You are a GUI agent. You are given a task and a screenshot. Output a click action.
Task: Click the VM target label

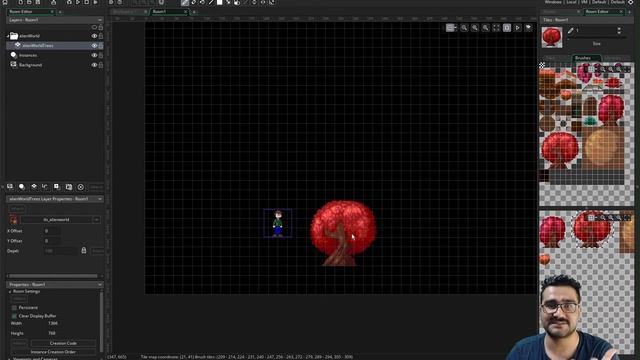point(584,2)
